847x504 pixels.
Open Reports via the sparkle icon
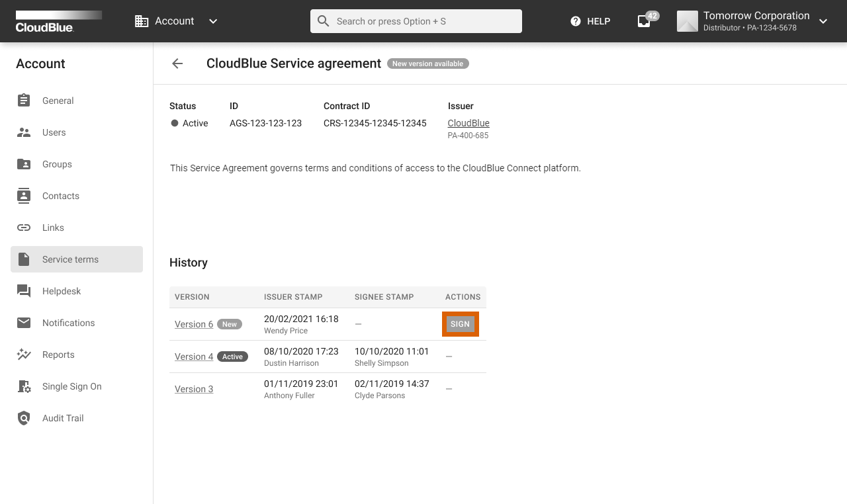tap(24, 355)
